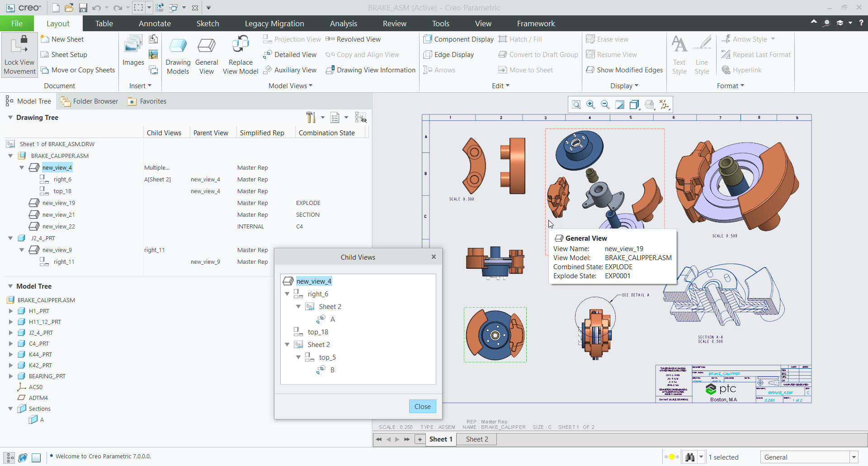Open the Favorites tab
868x466 pixels.
[147, 101]
